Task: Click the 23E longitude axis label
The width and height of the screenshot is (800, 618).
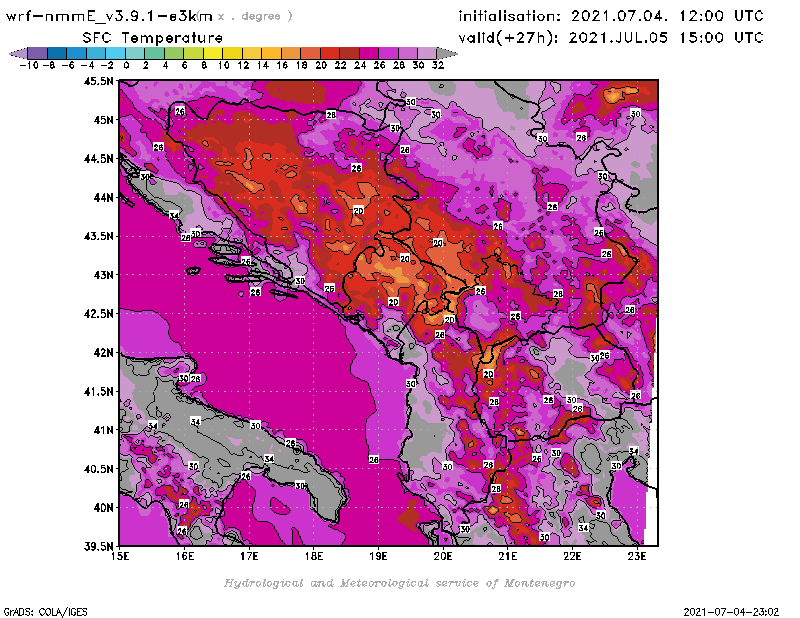Action: (637, 556)
